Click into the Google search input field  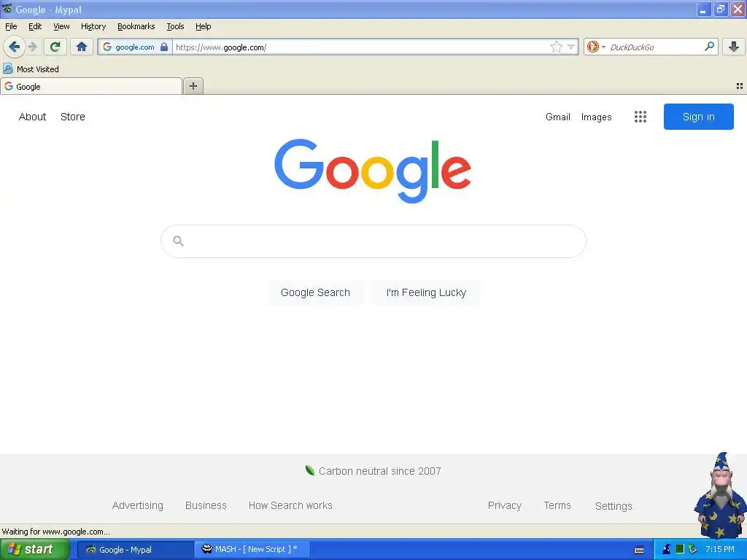tap(373, 241)
